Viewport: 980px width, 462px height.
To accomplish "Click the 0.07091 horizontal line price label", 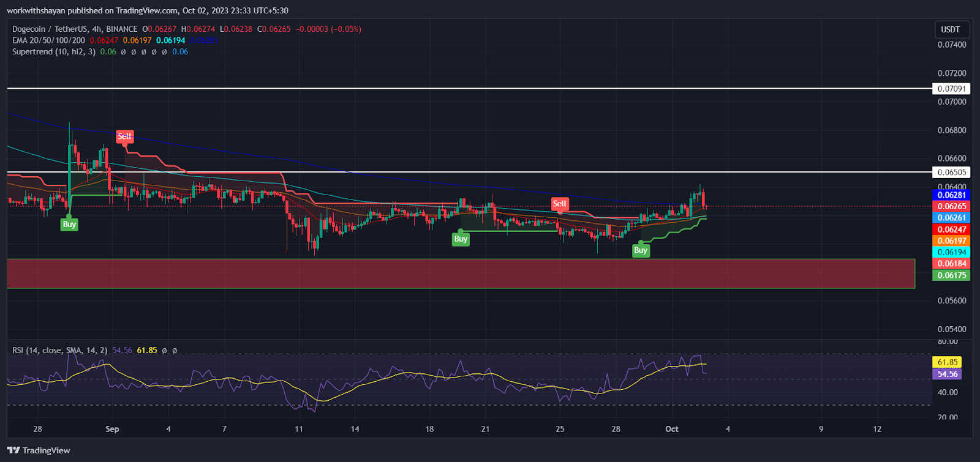I will pyautogui.click(x=951, y=89).
